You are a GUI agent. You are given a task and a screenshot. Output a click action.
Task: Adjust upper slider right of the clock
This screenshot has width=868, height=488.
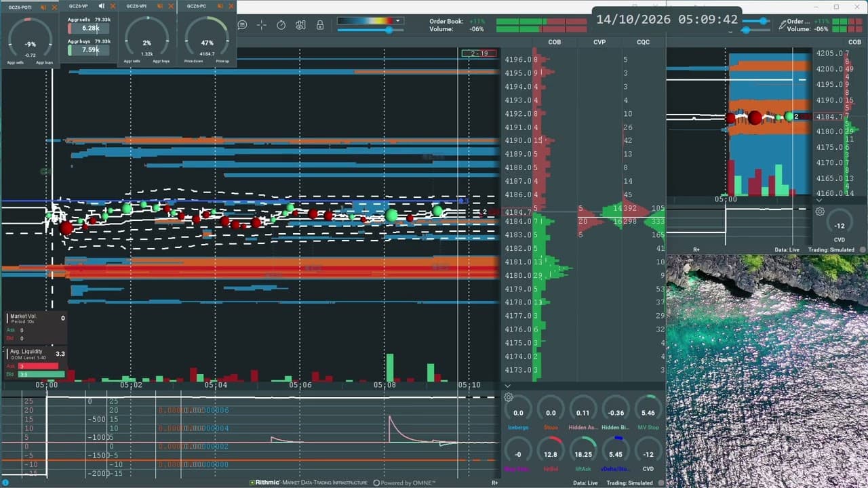(x=757, y=21)
